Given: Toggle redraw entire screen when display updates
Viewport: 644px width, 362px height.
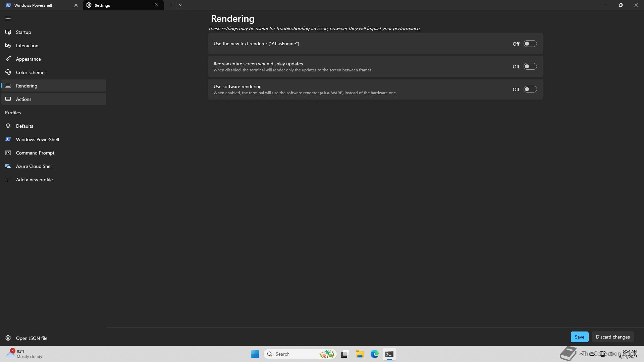Looking at the screenshot, I should 530,67.
